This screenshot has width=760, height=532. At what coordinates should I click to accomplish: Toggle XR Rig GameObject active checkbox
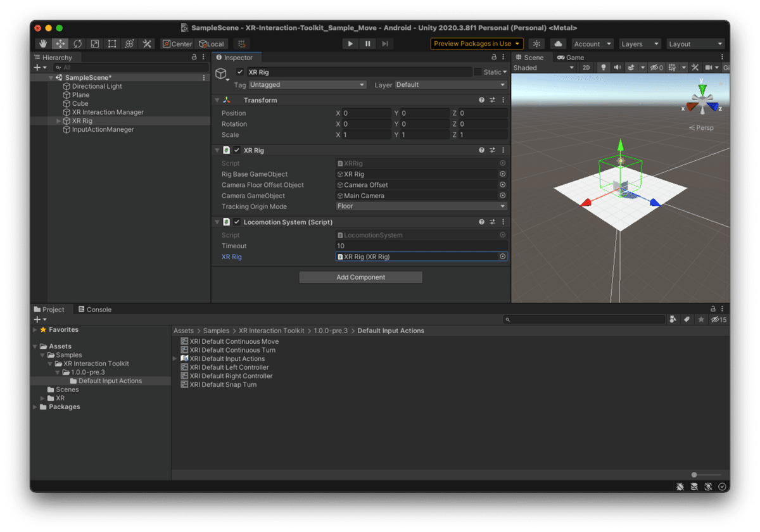(x=240, y=72)
